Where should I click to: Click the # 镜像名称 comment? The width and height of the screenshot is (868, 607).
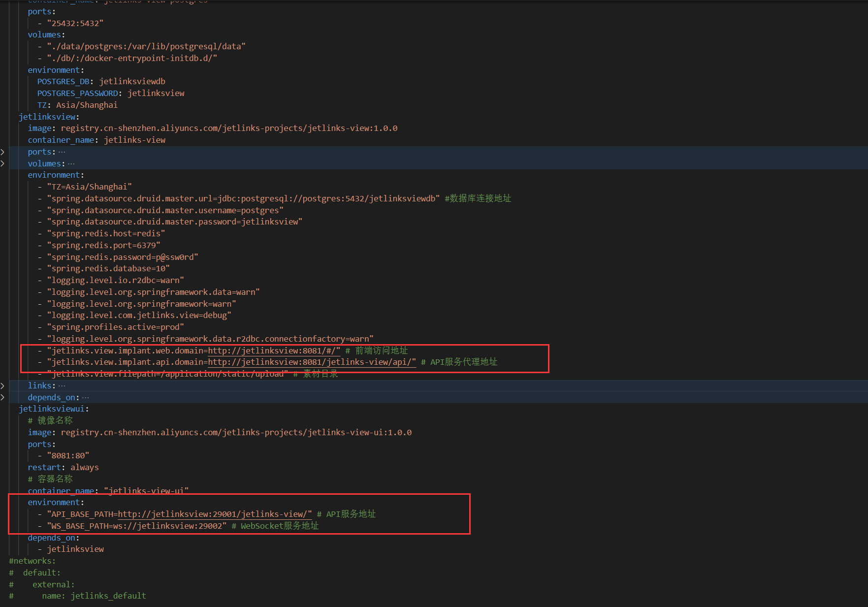tap(50, 420)
